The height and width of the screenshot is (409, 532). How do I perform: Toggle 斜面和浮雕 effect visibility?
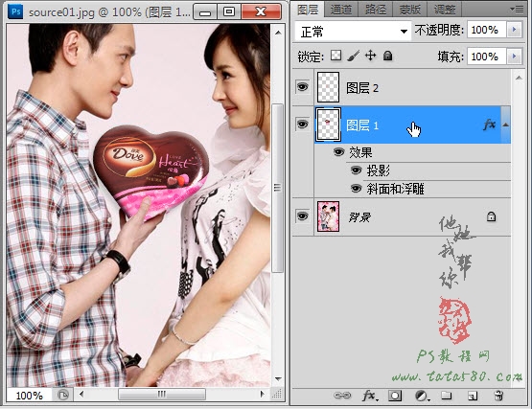coord(356,188)
